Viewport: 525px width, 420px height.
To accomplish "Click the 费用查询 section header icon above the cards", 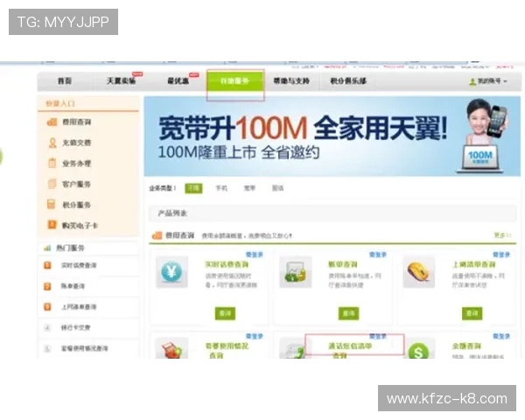I will tap(157, 235).
